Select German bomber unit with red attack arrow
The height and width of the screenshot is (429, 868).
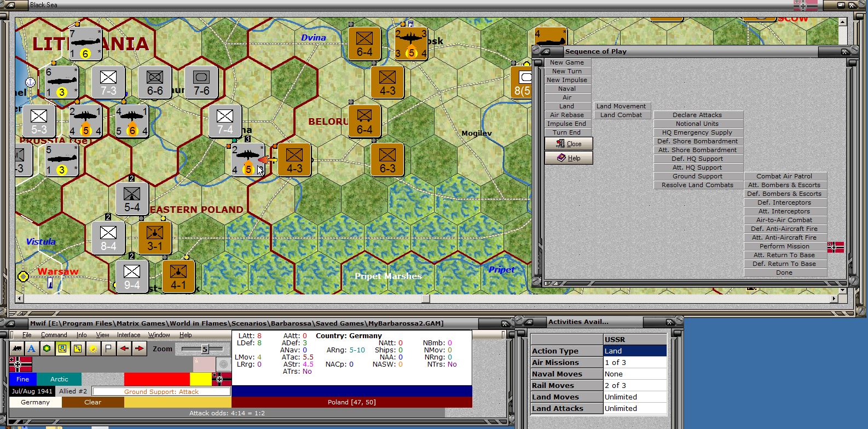(247, 160)
